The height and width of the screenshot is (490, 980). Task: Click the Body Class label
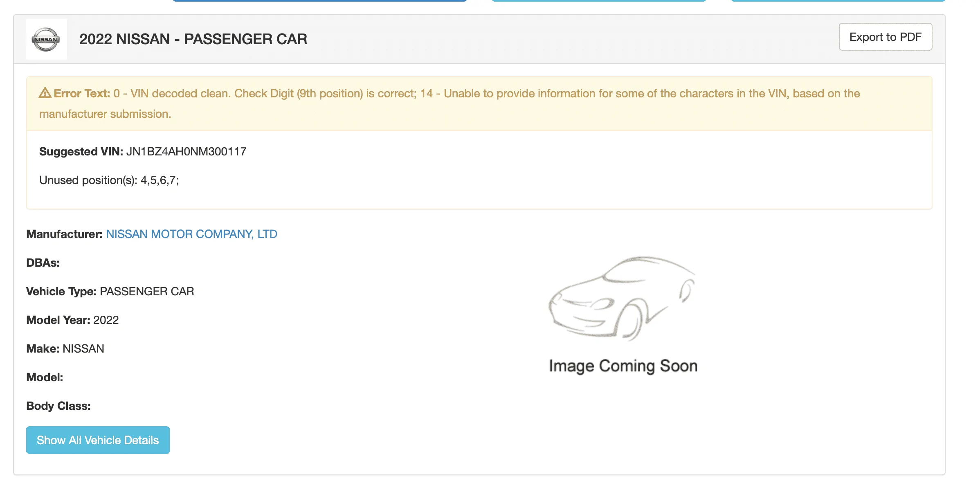pyautogui.click(x=58, y=406)
